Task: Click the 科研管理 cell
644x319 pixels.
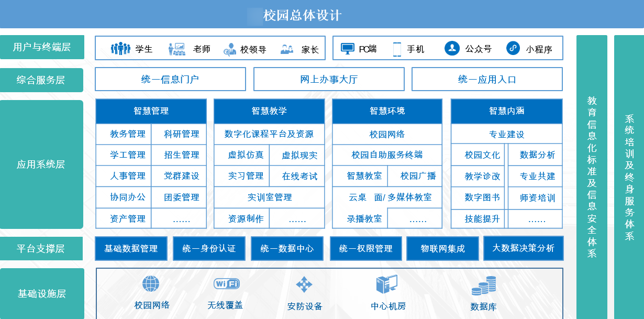Action: (179, 134)
